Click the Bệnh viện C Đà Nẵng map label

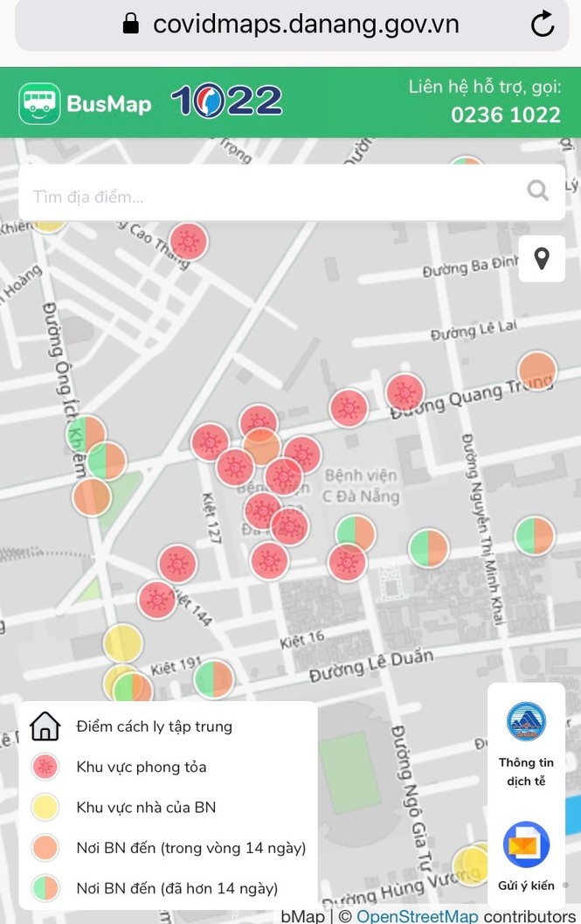[361, 485]
